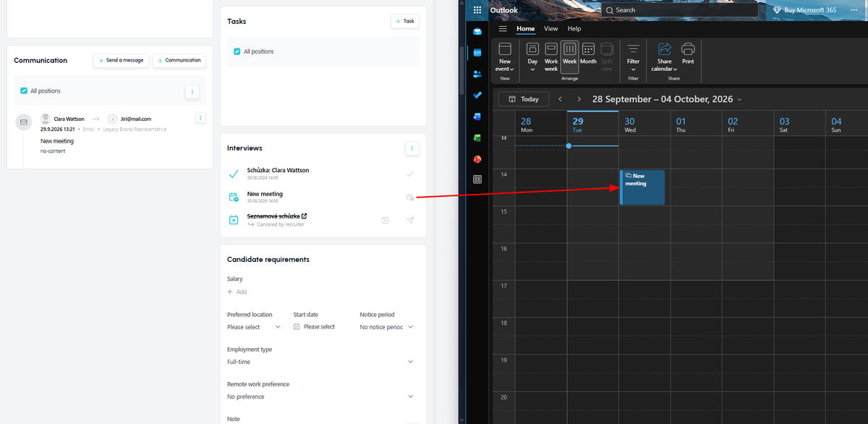
Task: Open the Home tab in Outlook
Action: point(525,29)
